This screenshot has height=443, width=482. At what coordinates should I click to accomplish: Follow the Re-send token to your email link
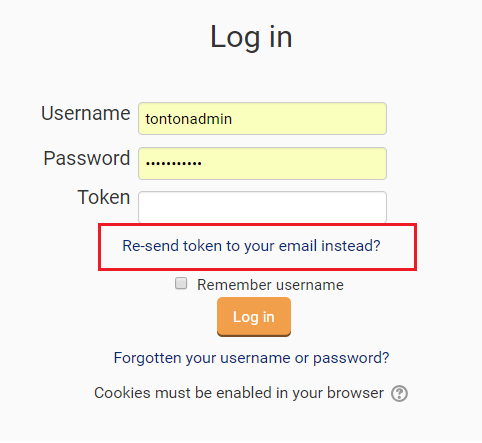click(251, 246)
